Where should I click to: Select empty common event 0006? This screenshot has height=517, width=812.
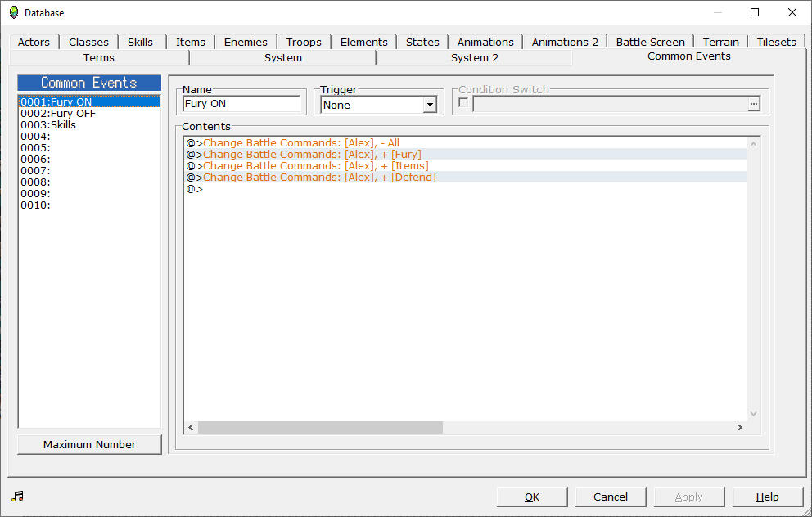pyautogui.click(x=89, y=159)
